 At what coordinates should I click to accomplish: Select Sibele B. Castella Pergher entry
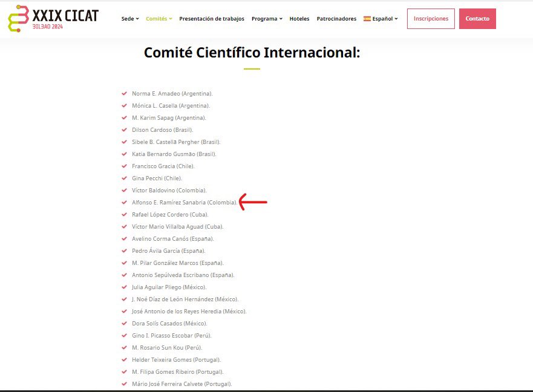(176, 142)
